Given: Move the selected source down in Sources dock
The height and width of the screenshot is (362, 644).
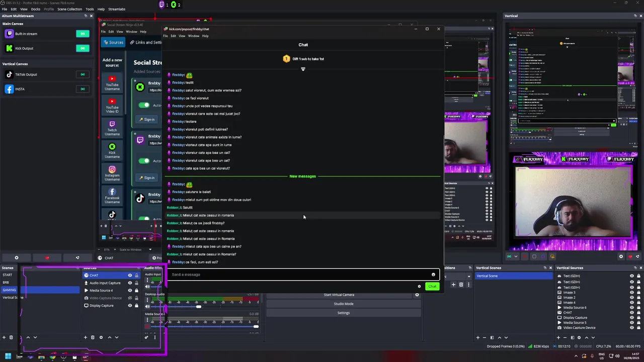Looking at the screenshot, I should (116, 337).
